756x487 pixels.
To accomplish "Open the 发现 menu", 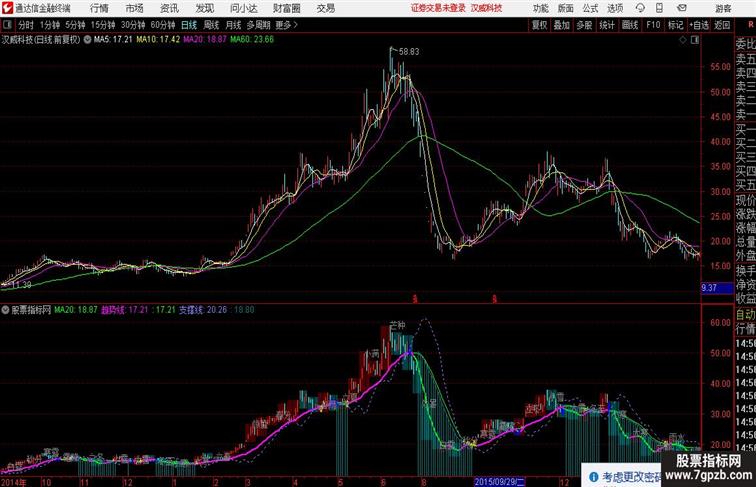I will click(204, 8).
